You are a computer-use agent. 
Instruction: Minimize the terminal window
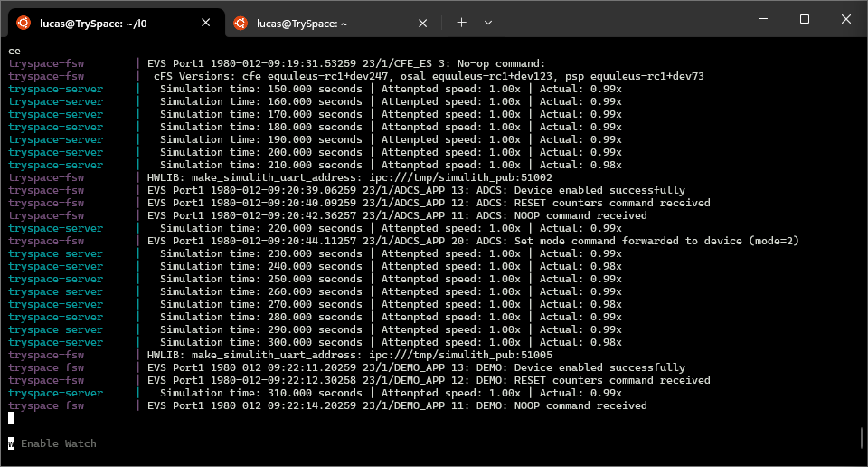[763, 19]
